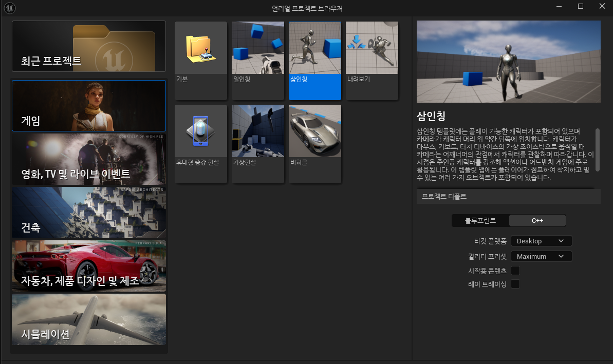
Task: Click the 삼인칭 heading text
Action: (x=431, y=116)
